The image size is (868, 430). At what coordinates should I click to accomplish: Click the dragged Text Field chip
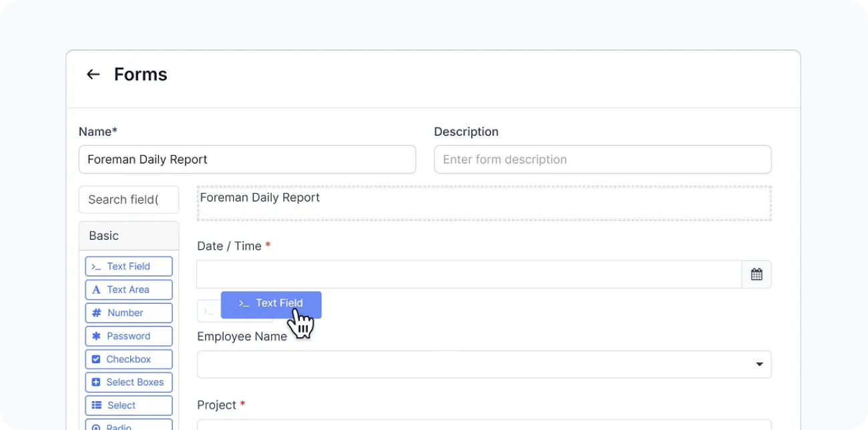(271, 304)
